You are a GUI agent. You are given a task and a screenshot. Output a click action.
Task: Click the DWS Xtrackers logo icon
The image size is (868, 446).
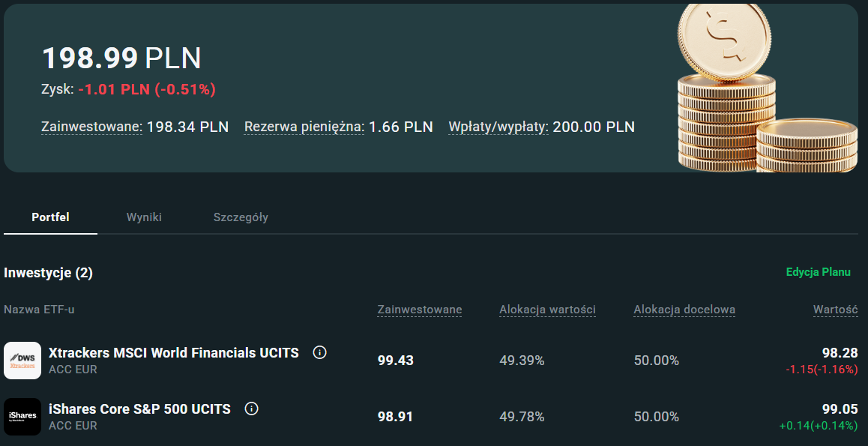22,361
